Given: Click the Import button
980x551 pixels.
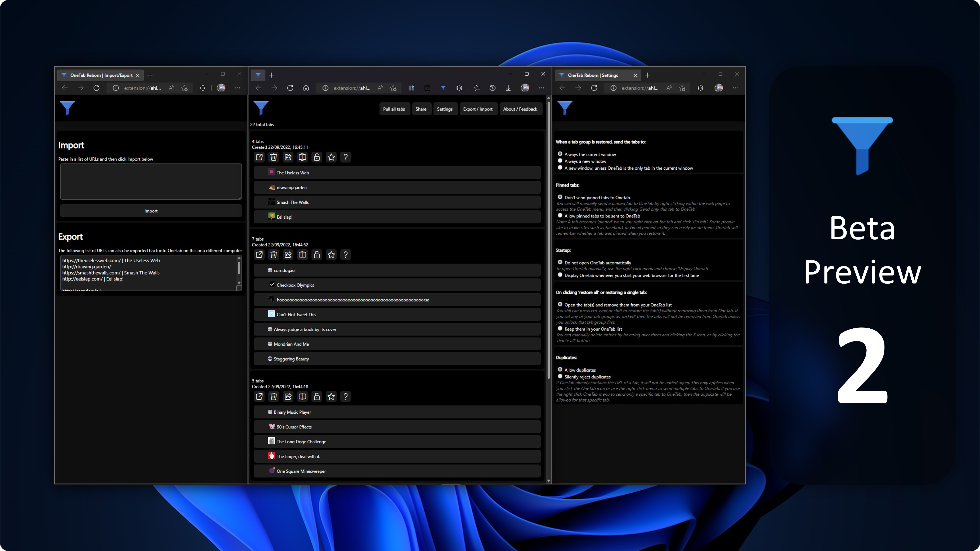Looking at the screenshot, I should 151,211.
